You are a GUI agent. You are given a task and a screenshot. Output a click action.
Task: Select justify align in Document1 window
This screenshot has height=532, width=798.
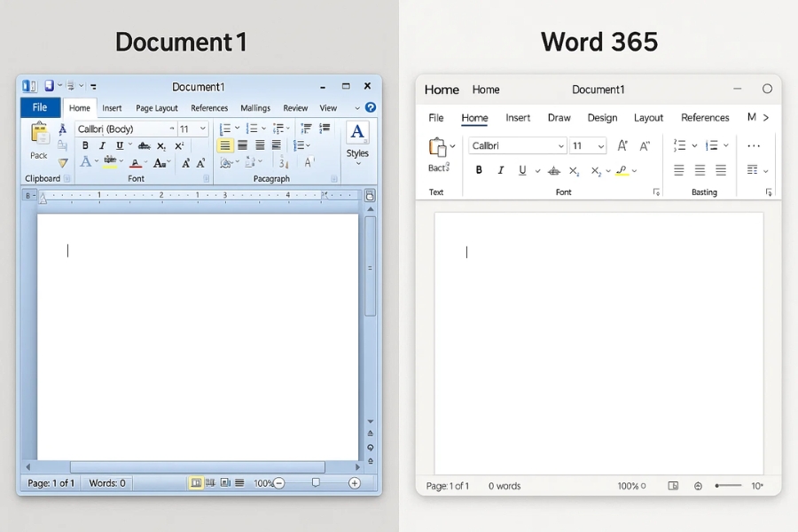pyautogui.click(x=277, y=145)
